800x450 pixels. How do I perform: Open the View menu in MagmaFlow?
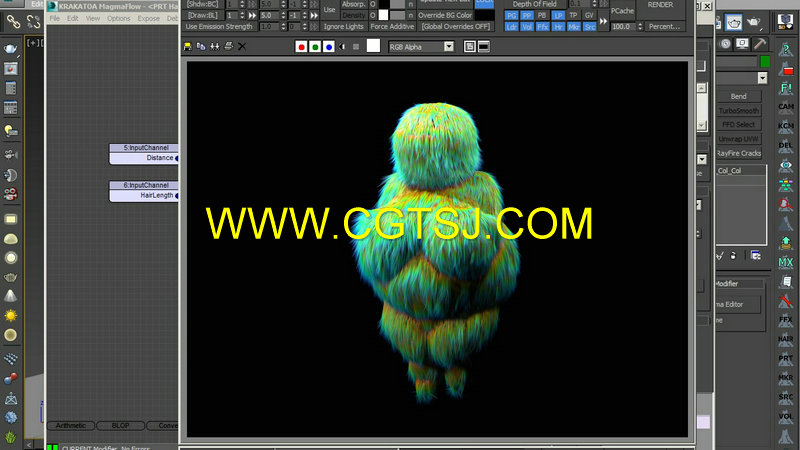click(x=93, y=18)
